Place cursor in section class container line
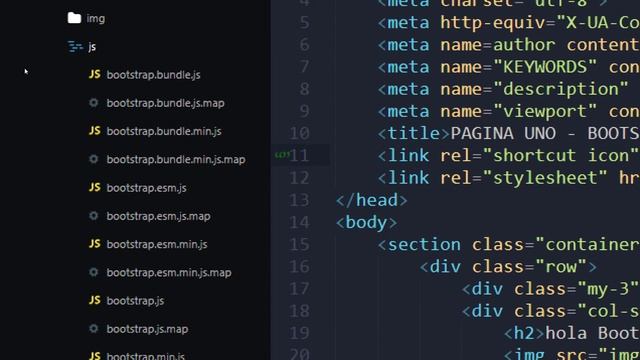 509,244
